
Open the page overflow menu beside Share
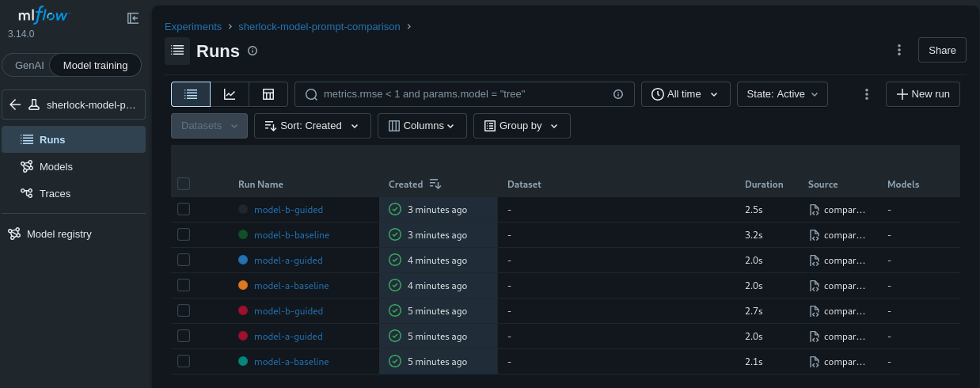pyautogui.click(x=898, y=50)
